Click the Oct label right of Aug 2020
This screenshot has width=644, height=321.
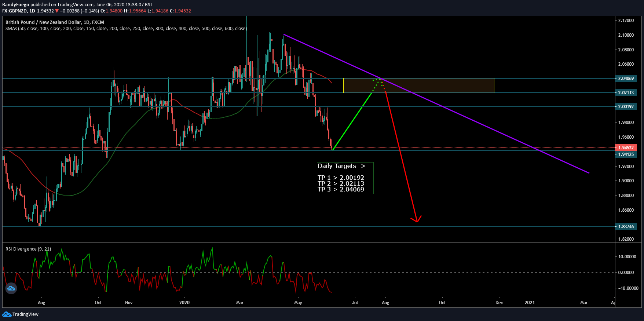pyautogui.click(x=442, y=303)
